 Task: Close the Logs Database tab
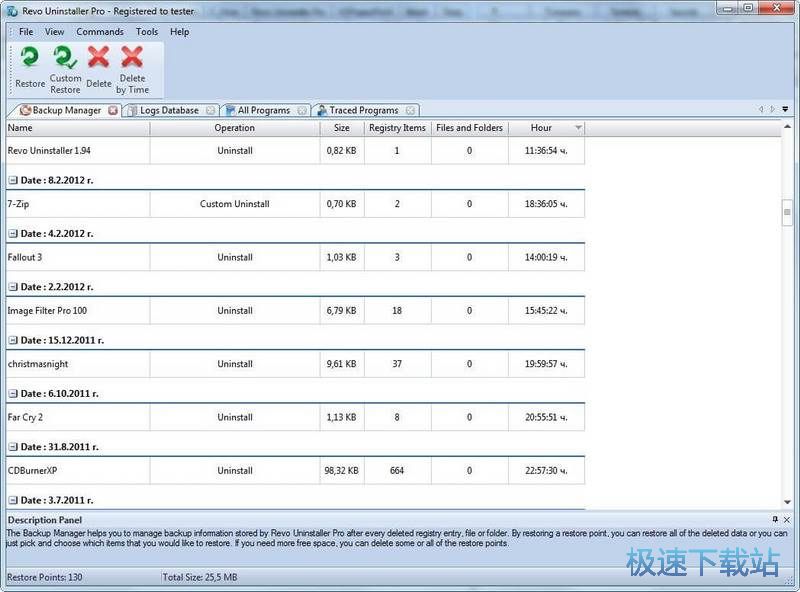point(211,110)
